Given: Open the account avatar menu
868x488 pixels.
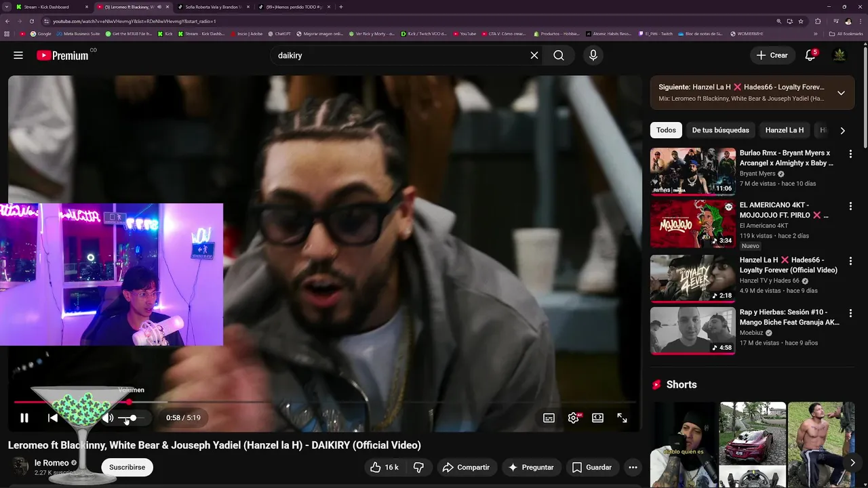Looking at the screenshot, I should 840,56.
